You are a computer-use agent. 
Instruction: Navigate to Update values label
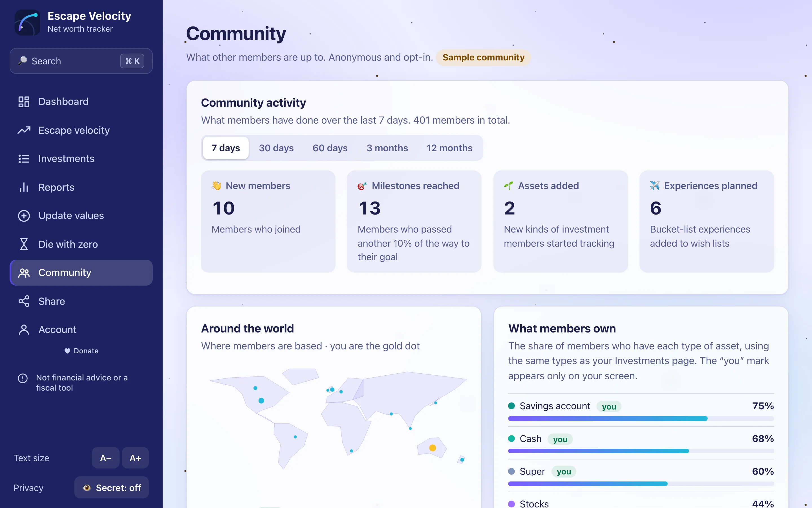[x=71, y=216]
